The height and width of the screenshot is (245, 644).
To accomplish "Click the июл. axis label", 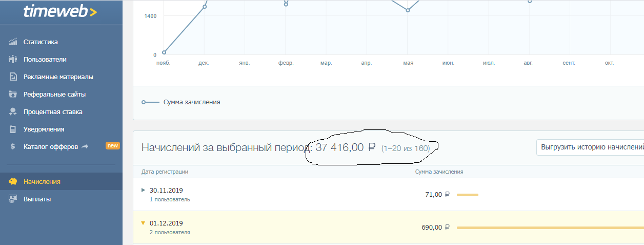I will click(489, 63).
